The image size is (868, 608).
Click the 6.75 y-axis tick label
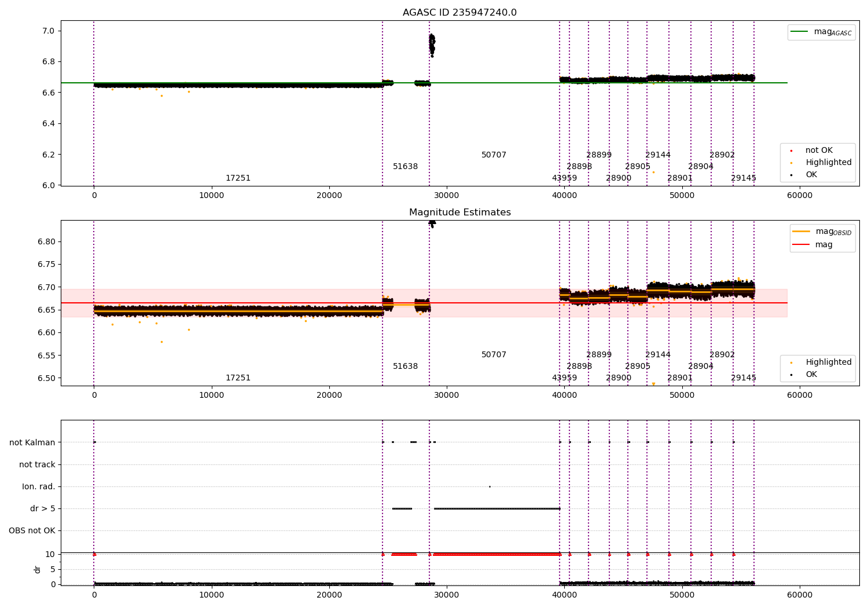point(46,265)
